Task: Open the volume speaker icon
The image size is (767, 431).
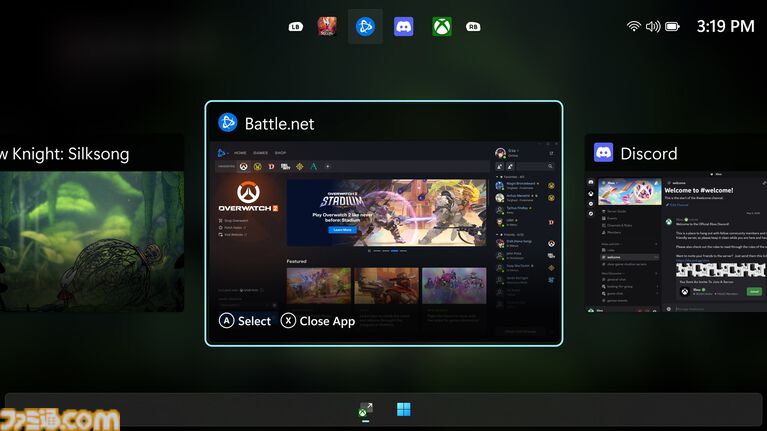Action: tap(653, 26)
